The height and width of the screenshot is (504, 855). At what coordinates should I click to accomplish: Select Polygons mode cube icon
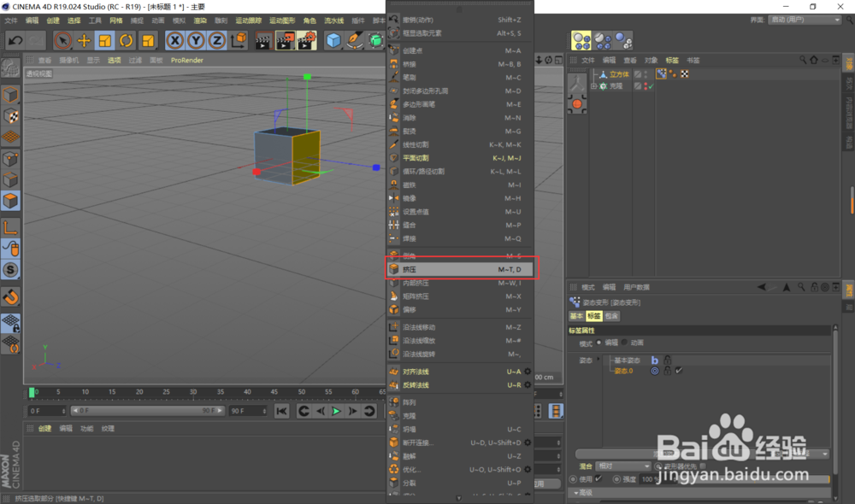pyautogui.click(x=10, y=201)
